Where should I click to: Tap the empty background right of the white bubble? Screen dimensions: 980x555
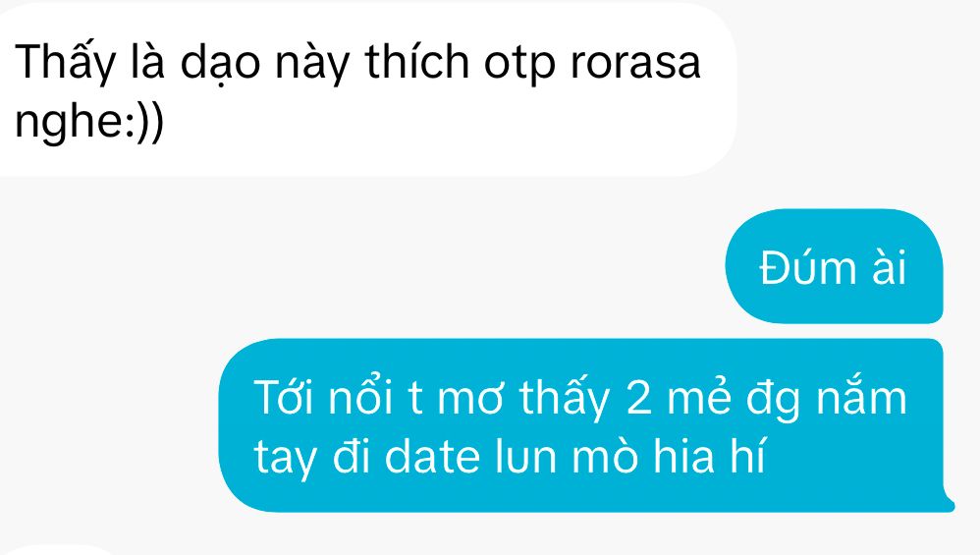click(x=857, y=92)
